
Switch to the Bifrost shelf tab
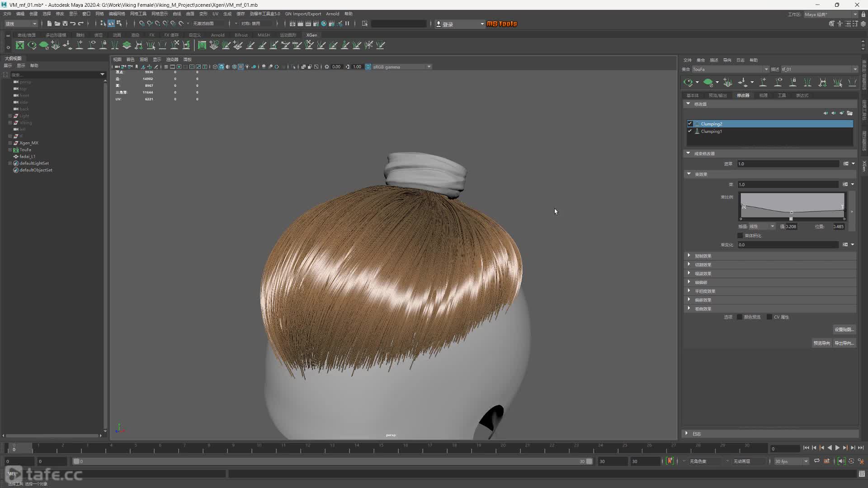(241, 35)
